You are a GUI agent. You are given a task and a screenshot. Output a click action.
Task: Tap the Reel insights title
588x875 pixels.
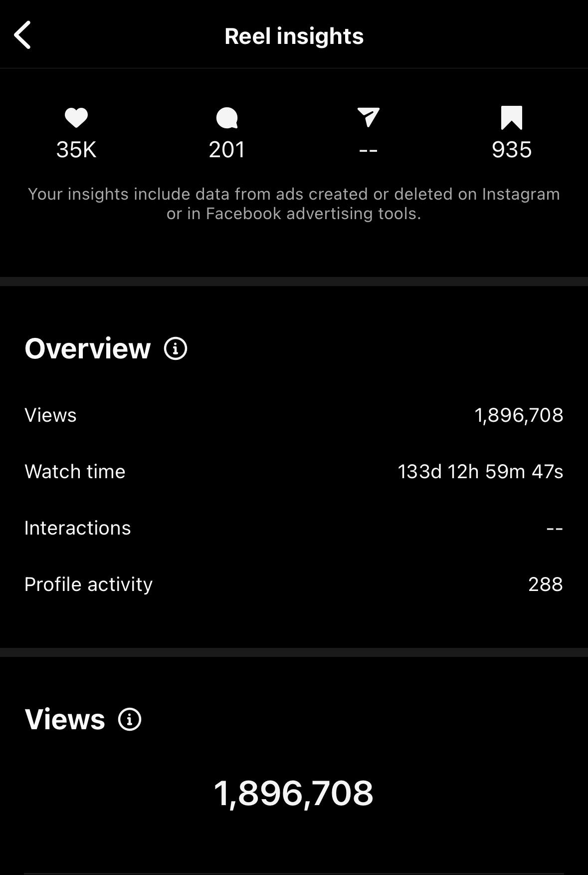[x=294, y=36]
